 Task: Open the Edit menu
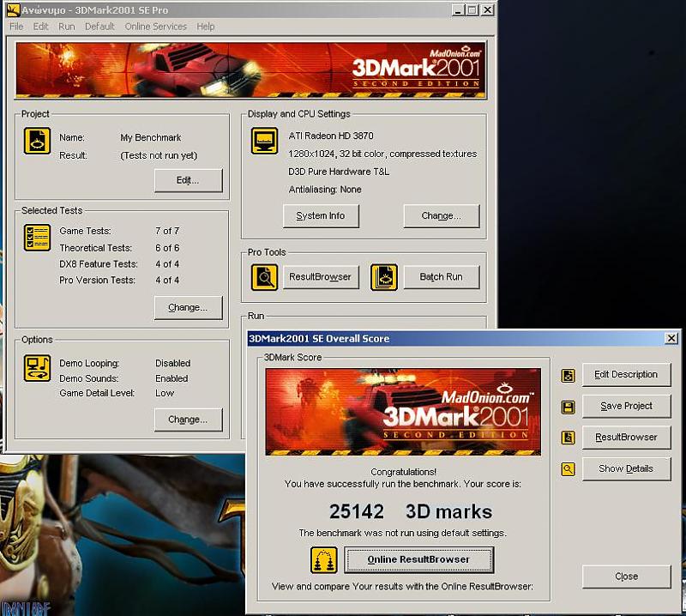point(40,27)
